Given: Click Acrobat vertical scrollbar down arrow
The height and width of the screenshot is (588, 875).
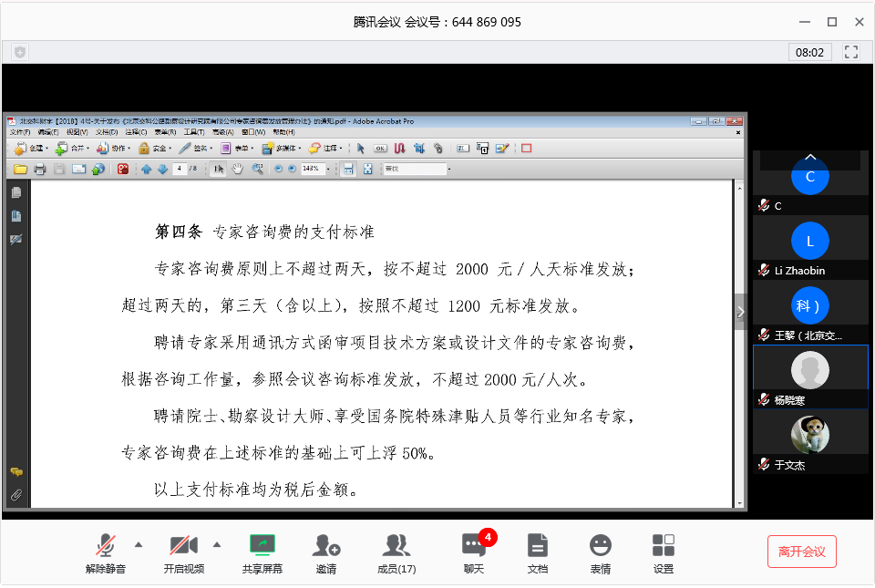Looking at the screenshot, I should pos(740,503).
